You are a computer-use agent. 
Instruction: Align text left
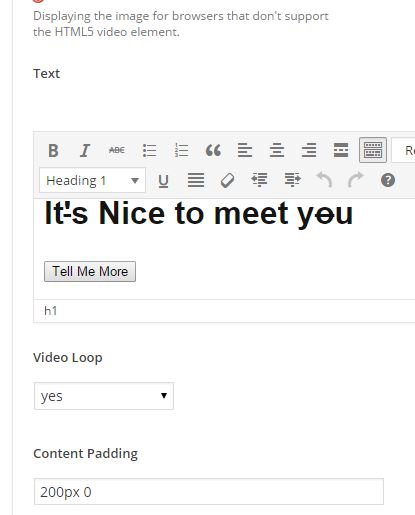coord(245,150)
